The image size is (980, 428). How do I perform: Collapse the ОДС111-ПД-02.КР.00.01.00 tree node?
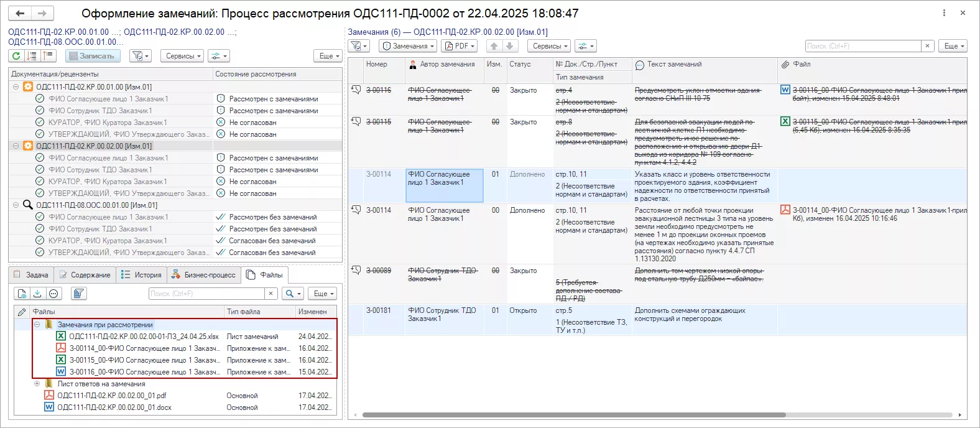click(x=16, y=87)
